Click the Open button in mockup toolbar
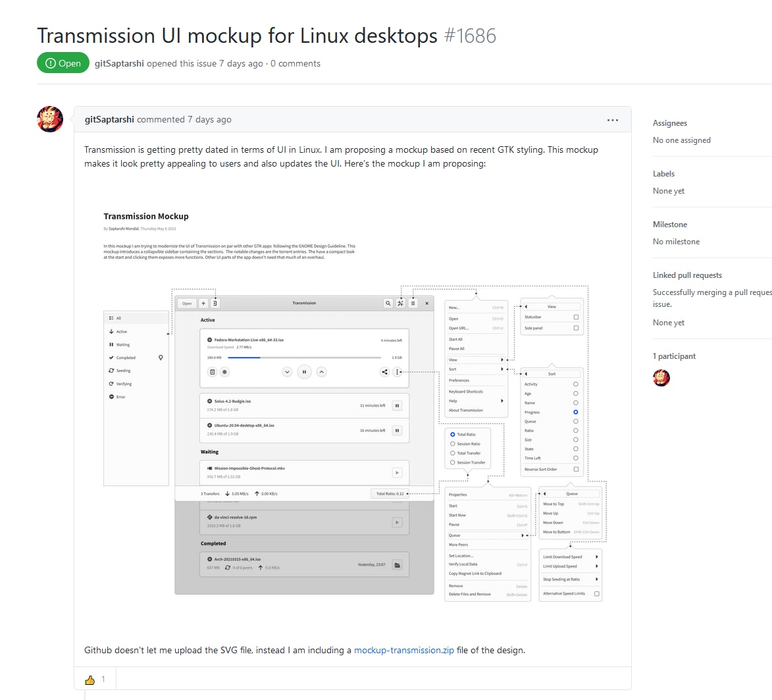Image resolution: width=772 pixels, height=700 pixels. click(187, 304)
